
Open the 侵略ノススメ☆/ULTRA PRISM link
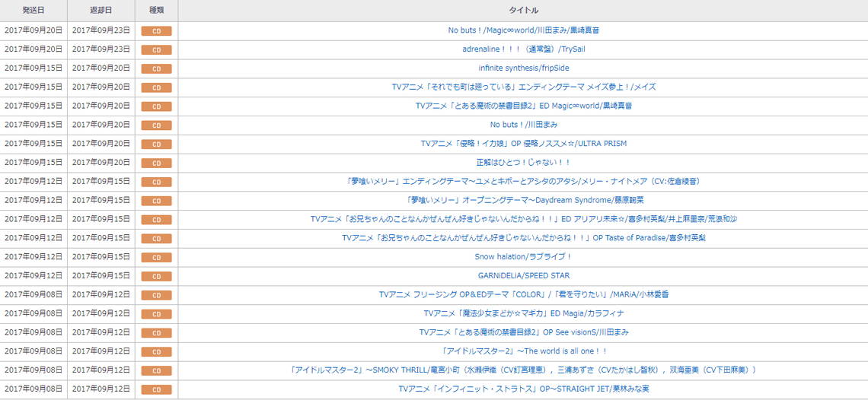pyautogui.click(x=523, y=143)
